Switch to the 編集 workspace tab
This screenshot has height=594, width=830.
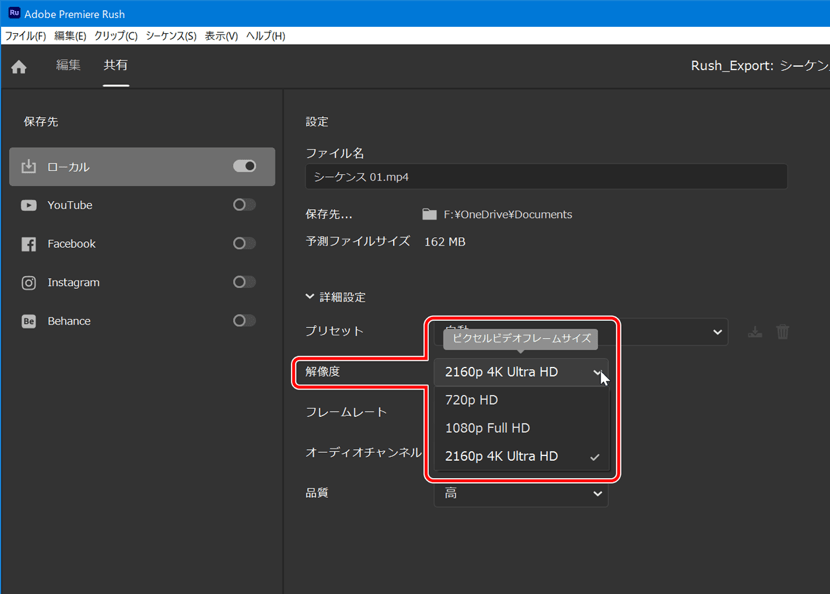(68, 65)
